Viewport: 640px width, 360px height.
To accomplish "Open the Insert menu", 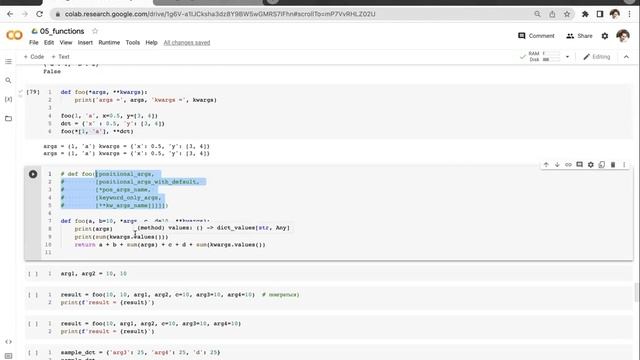I will pos(85,42).
